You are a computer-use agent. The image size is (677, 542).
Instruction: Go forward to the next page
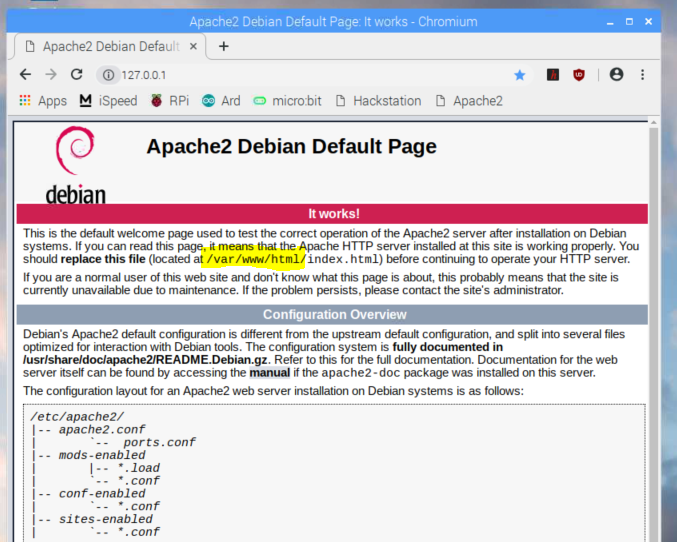(51, 75)
